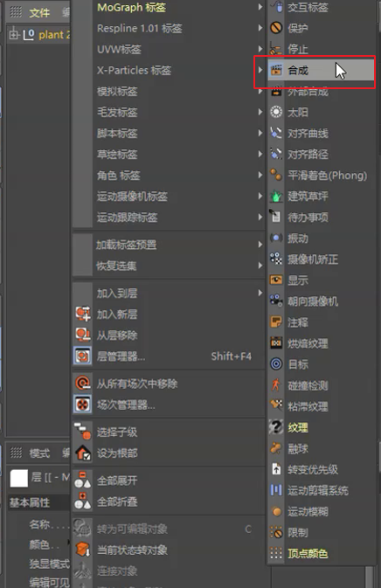Click the 对齐曲线 tag icon
381x588 pixels.
pyautogui.click(x=276, y=133)
